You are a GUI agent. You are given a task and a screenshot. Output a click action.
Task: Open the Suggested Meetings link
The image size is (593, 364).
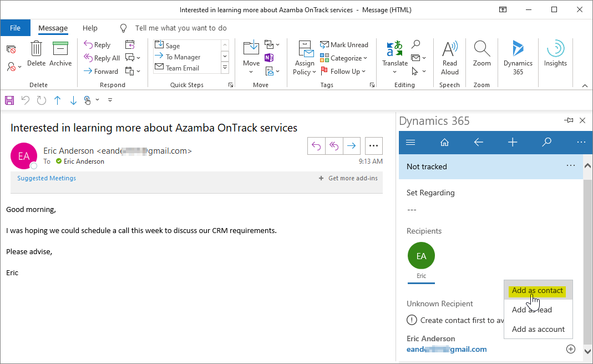pyautogui.click(x=47, y=178)
